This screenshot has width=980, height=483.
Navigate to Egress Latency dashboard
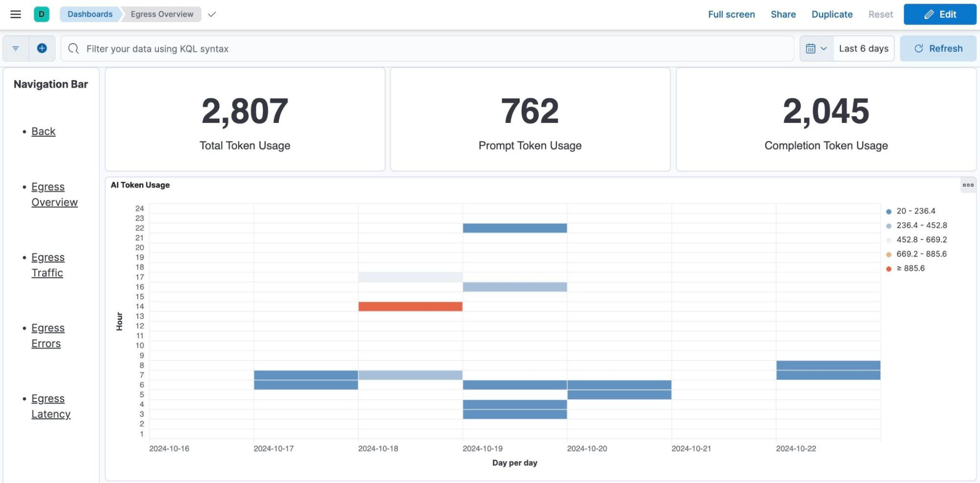click(x=51, y=406)
